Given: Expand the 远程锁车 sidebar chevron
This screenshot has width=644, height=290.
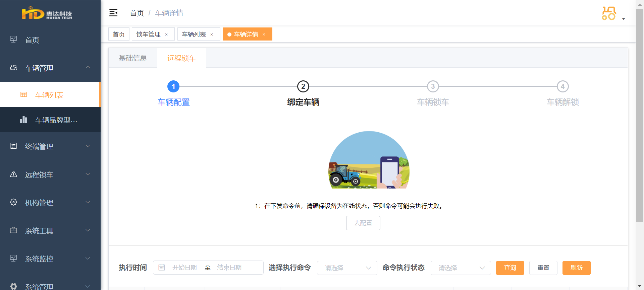Looking at the screenshot, I should click(x=88, y=174).
